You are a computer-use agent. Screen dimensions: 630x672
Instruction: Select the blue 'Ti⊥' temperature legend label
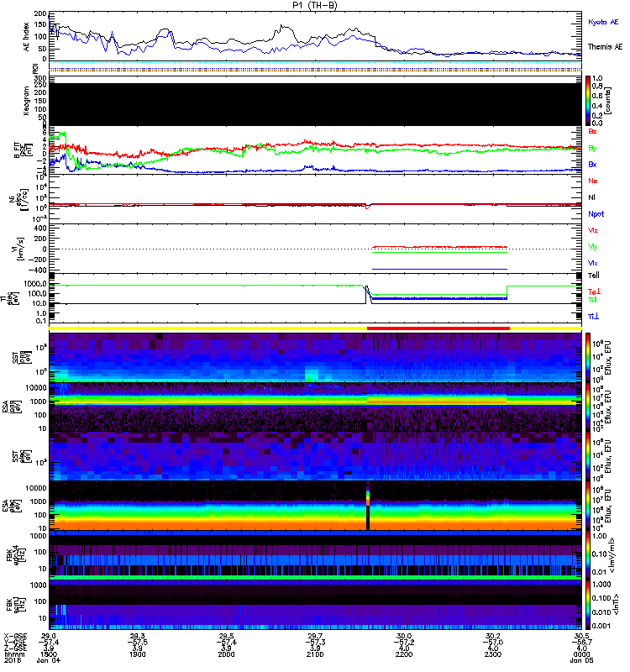pyautogui.click(x=593, y=317)
